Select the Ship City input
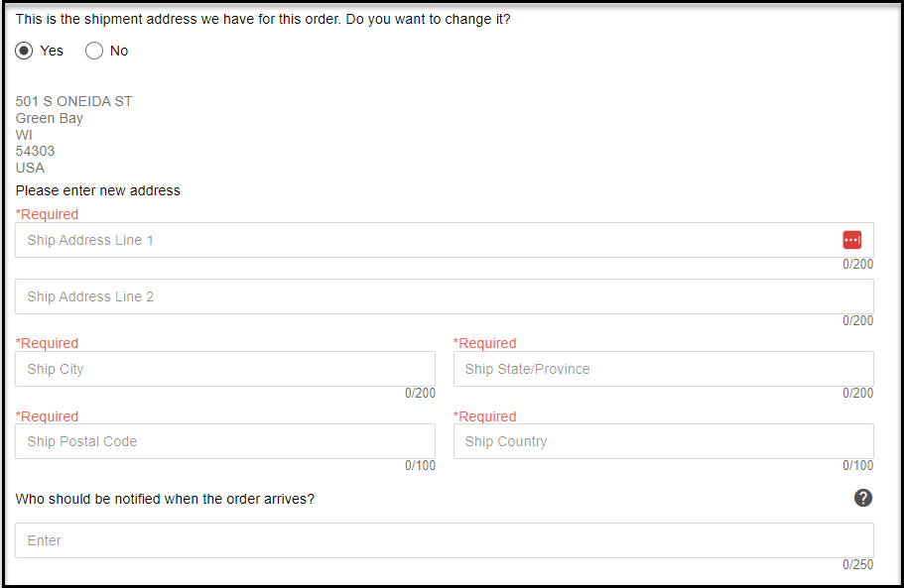The width and height of the screenshot is (904, 588). pos(224,369)
